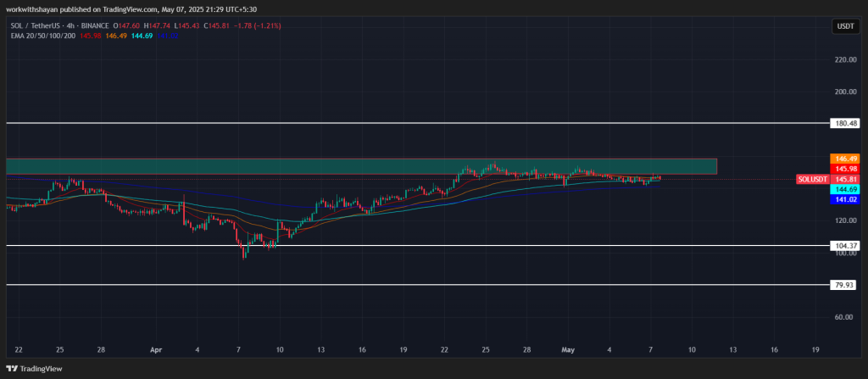Image resolution: width=868 pixels, height=379 pixels.
Task: Click the 180.48 horizontal line price label
Action: point(847,123)
